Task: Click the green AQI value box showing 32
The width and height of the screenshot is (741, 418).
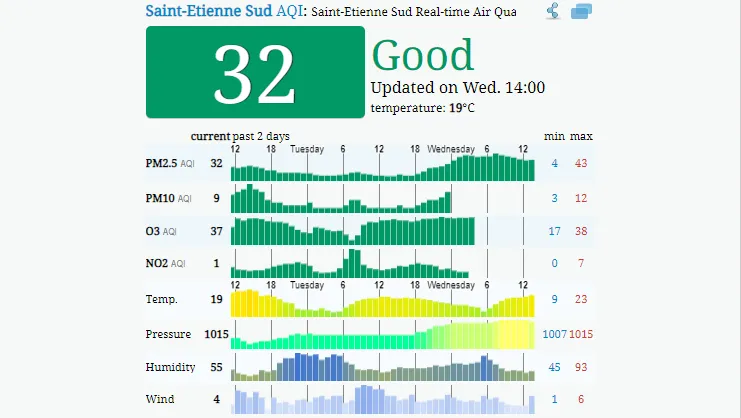Action: pyautogui.click(x=255, y=72)
